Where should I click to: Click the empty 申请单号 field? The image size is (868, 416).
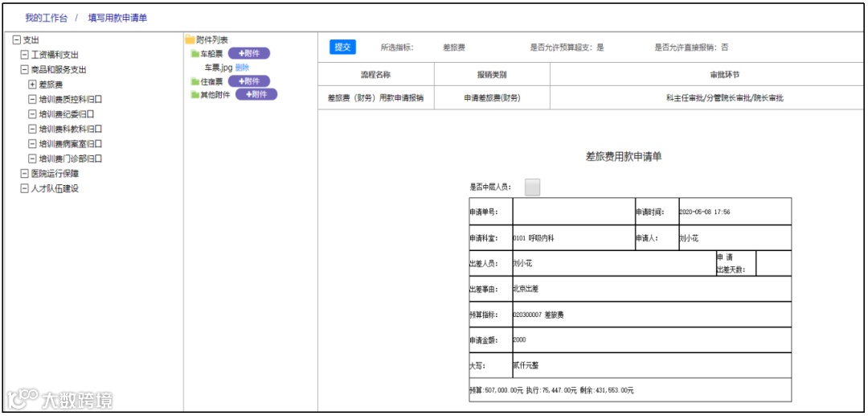574,212
